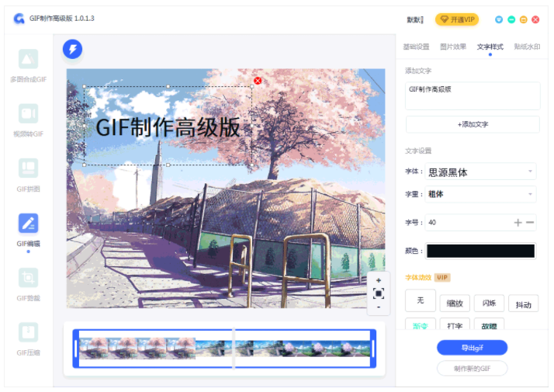Image resolution: width=554 pixels, height=392 pixels.
Task: Click the 导出gif export button
Action: (472, 348)
